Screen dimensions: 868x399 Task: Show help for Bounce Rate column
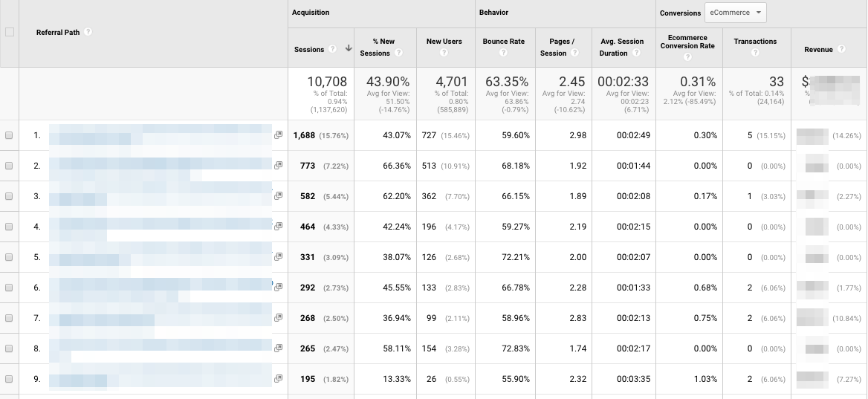tap(503, 53)
